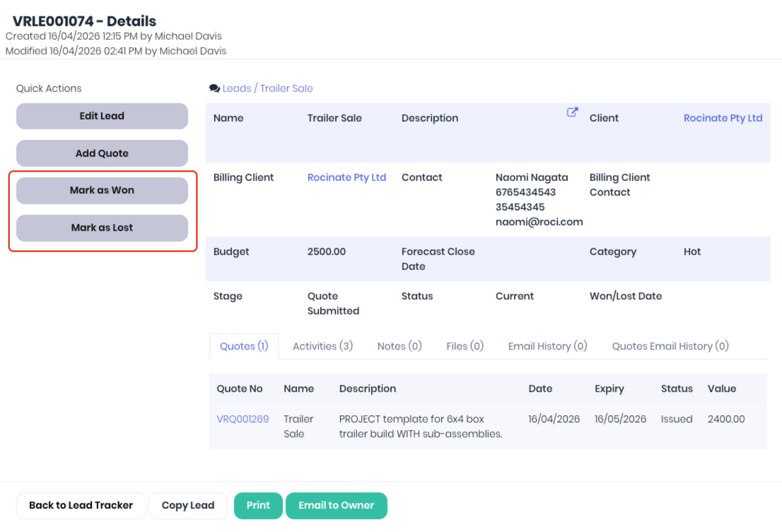Click the Value column header
The height and width of the screenshot is (532, 782).
click(x=722, y=389)
